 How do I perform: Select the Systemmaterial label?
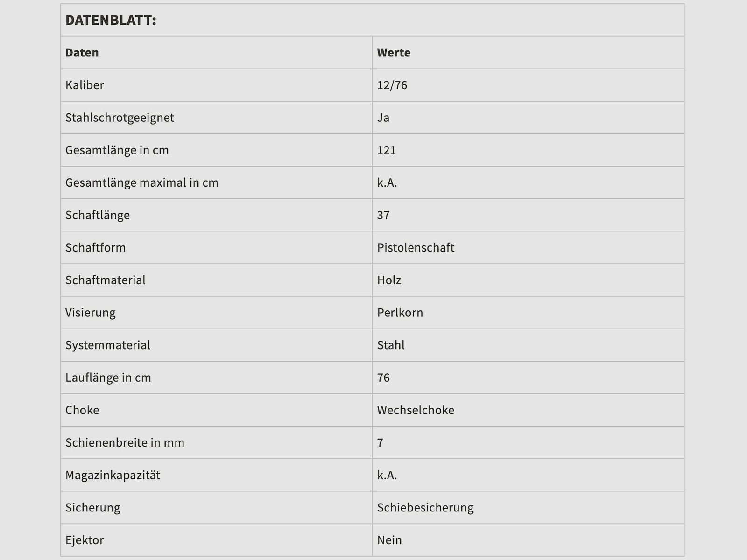108,345
